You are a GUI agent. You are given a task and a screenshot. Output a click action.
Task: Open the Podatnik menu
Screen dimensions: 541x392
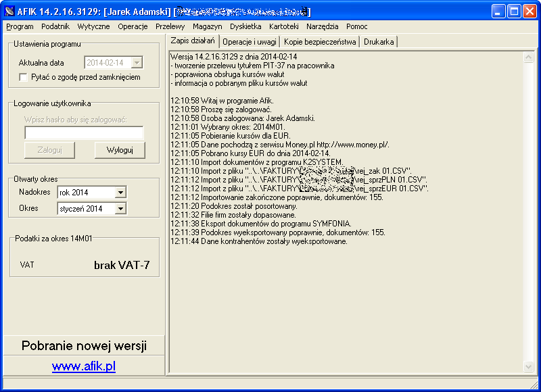click(55, 26)
